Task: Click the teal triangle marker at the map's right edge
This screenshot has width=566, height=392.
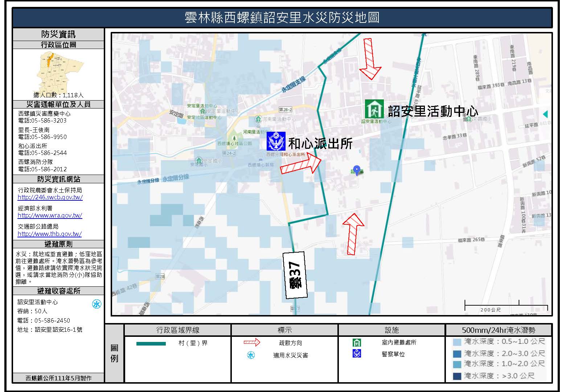Action: [545, 114]
